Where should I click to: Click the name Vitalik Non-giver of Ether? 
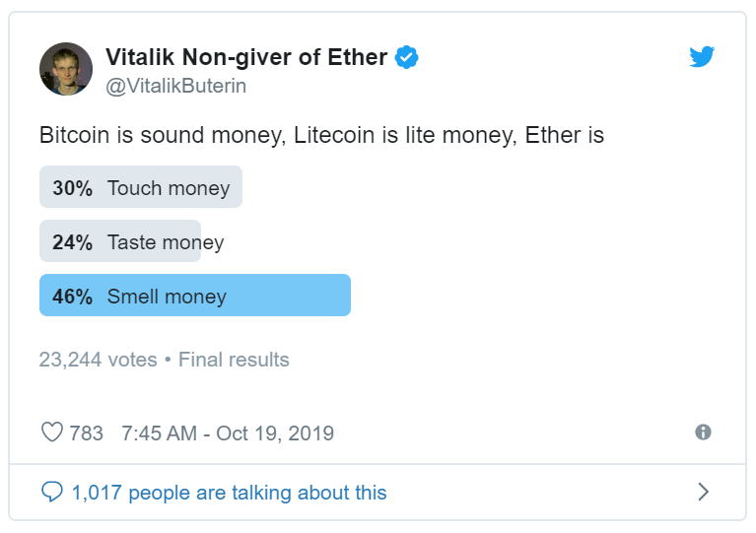[x=246, y=57]
